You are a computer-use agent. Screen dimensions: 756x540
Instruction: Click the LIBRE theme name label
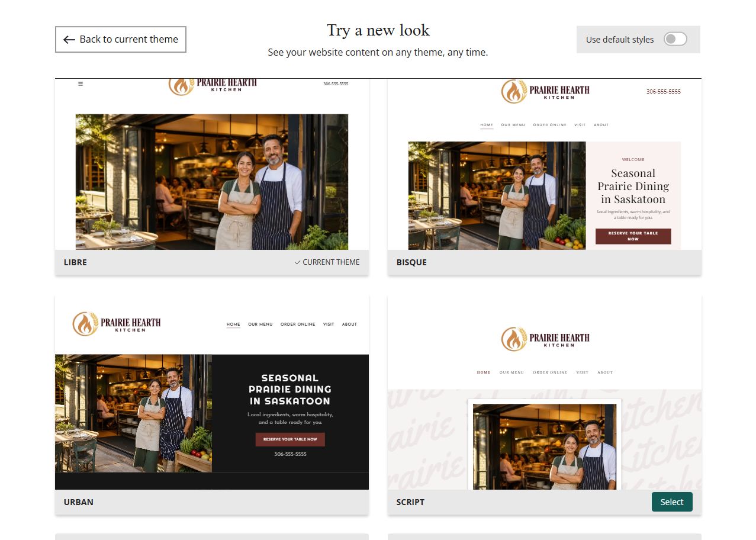point(75,262)
